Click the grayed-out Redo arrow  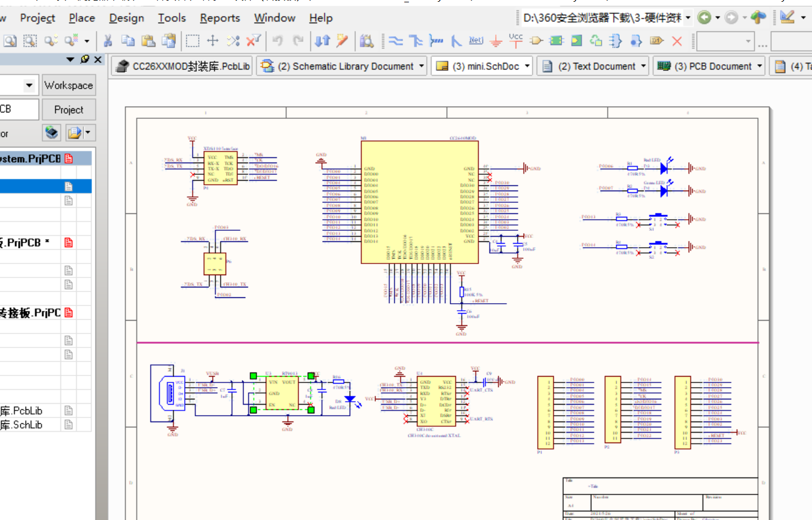pyautogui.click(x=298, y=40)
